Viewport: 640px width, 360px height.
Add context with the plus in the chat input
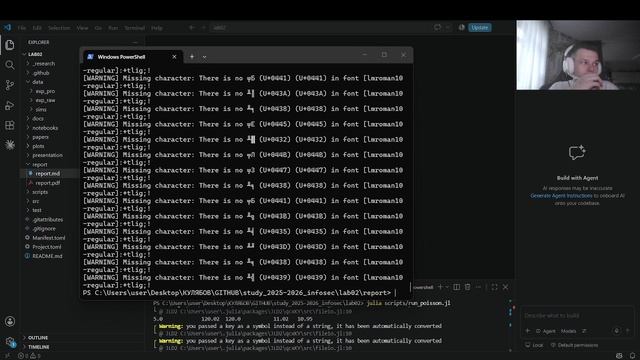tap(528, 331)
